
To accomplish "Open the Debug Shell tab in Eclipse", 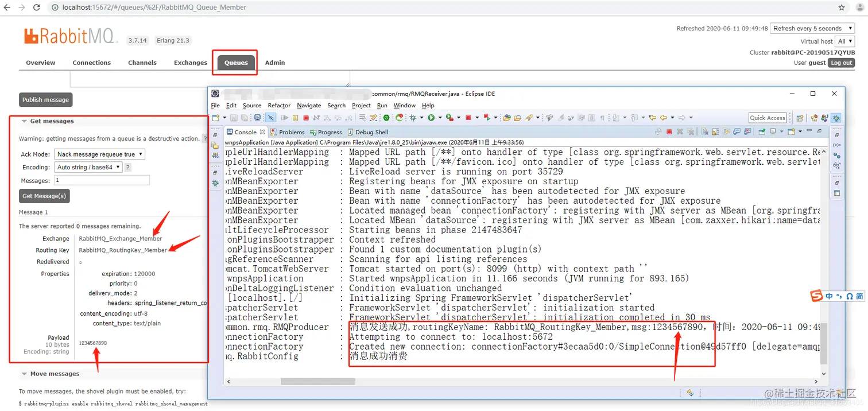I will point(367,132).
